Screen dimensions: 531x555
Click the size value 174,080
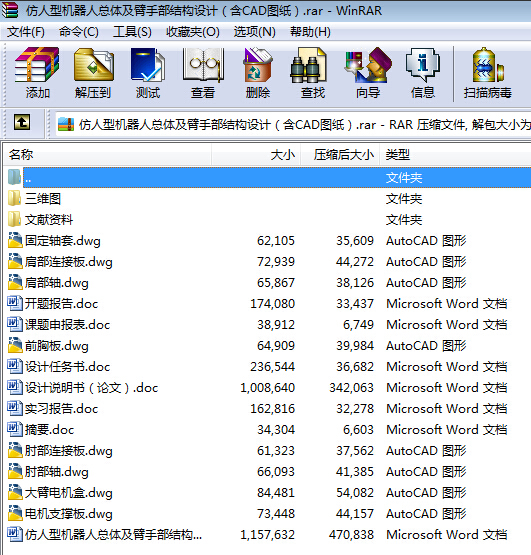[273, 304]
